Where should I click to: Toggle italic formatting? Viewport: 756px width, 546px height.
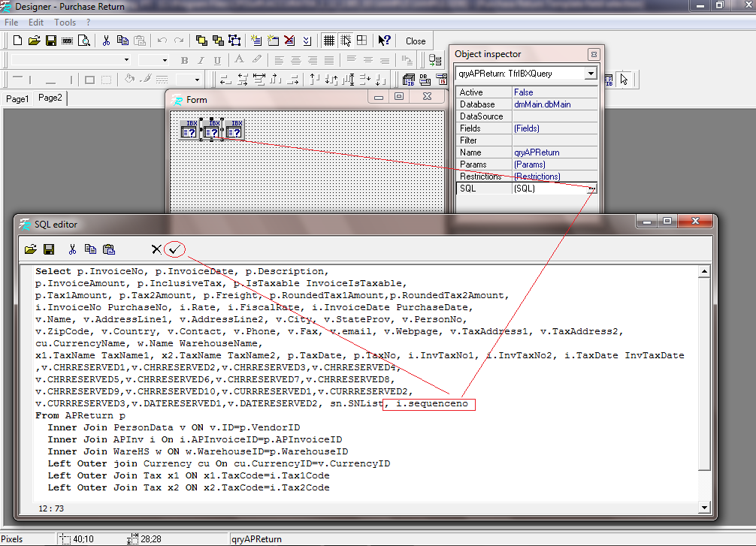coord(201,59)
